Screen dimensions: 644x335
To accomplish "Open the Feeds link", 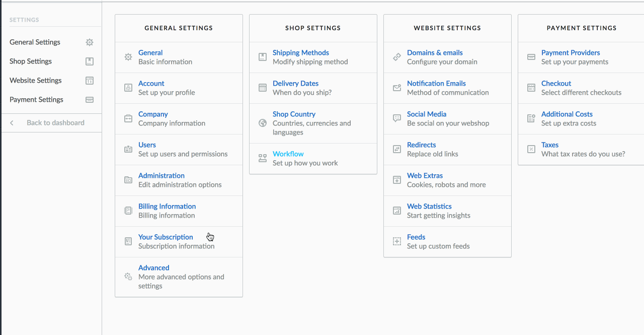I will [x=416, y=237].
